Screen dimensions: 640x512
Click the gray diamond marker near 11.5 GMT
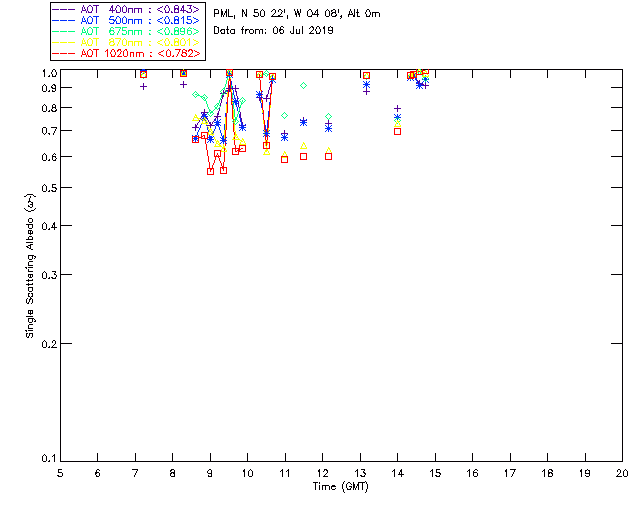303,86
